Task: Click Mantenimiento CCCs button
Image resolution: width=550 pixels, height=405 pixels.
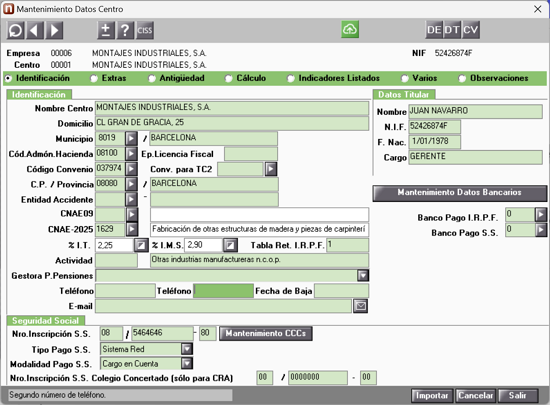Action: pos(266,333)
